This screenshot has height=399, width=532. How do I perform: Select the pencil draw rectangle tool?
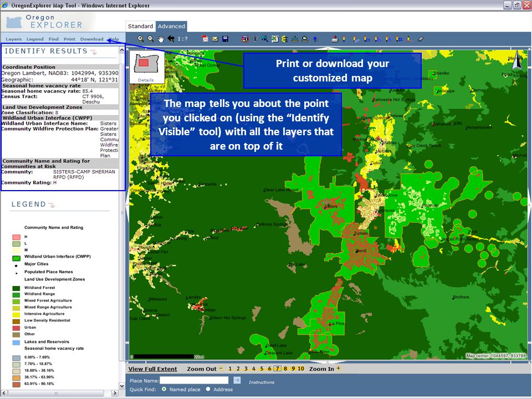[367, 39]
